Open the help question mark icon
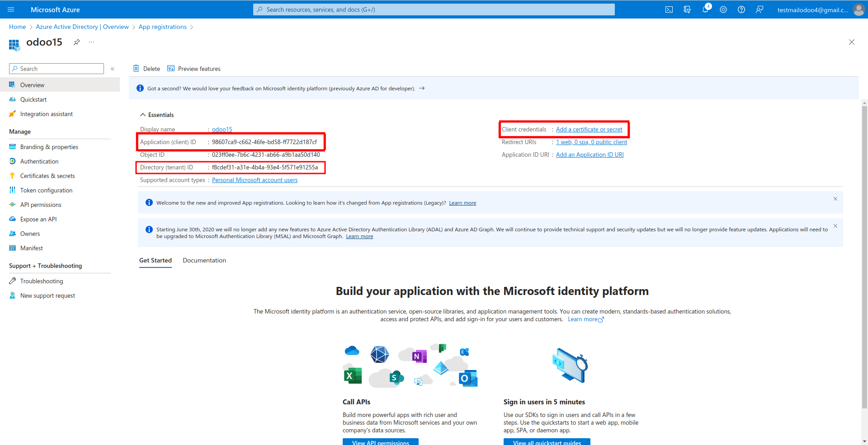This screenshot has height=445, width=868. point(741,9)
